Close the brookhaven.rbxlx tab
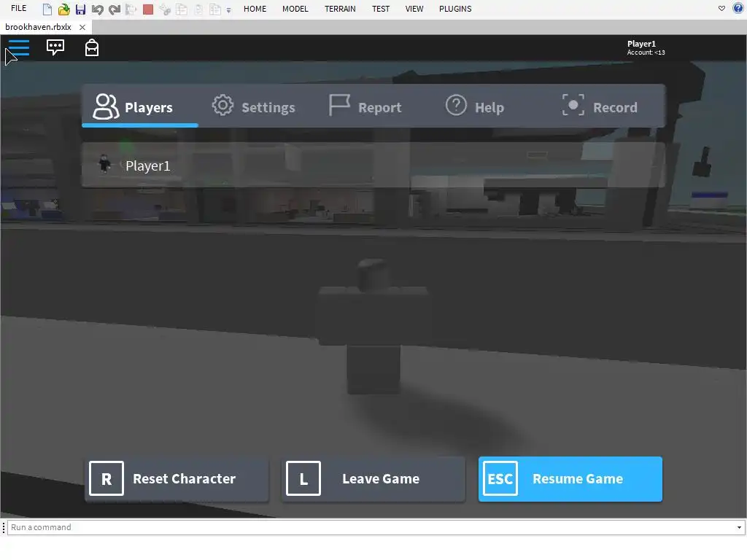The image size is (747, 560). 82,27
